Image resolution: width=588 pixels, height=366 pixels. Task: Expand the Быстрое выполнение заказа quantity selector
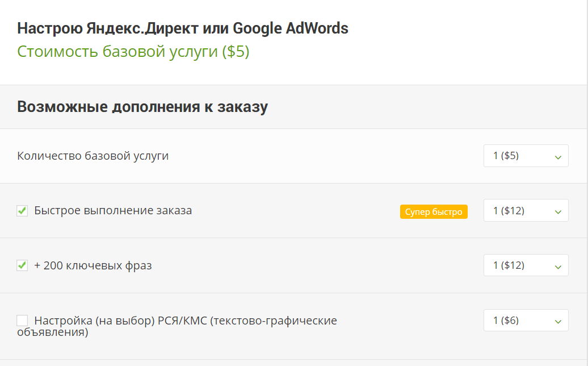[525, 210]
